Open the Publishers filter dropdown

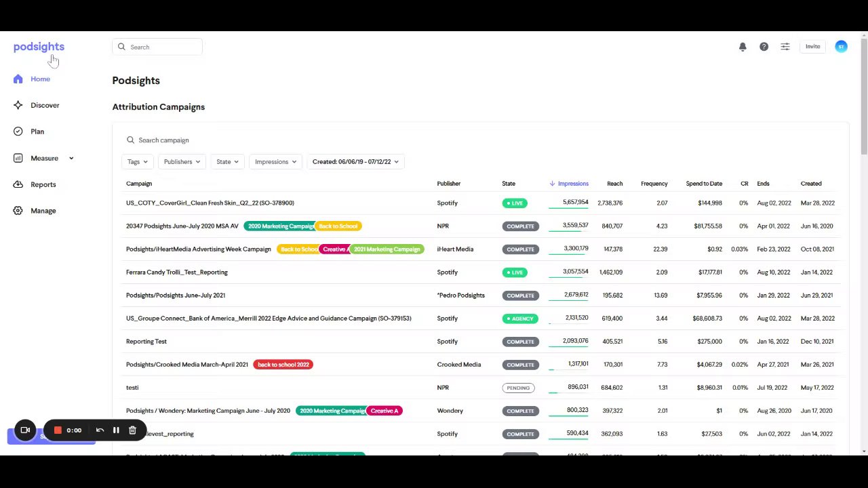182,162
